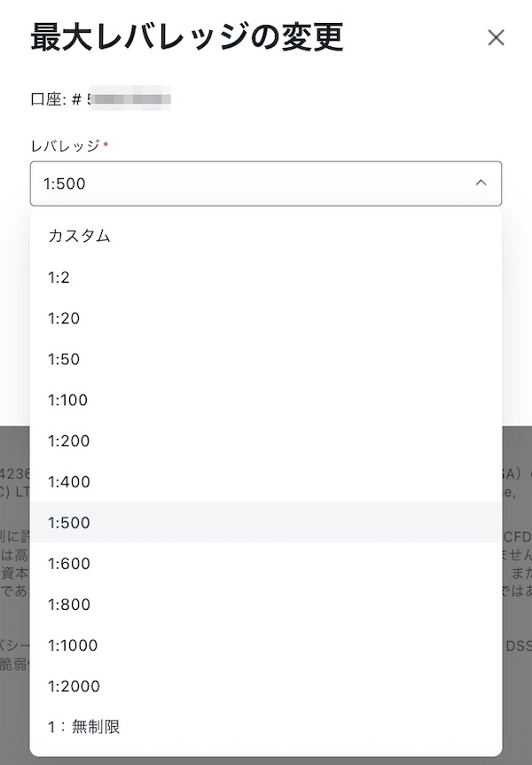Select 1:20 leverage from list
This screenshot has height=765, width=532.
click(64, 318)
